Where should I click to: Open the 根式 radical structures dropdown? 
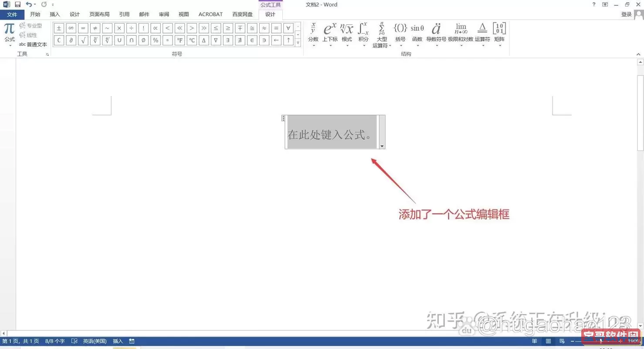[x=347, y=35]
